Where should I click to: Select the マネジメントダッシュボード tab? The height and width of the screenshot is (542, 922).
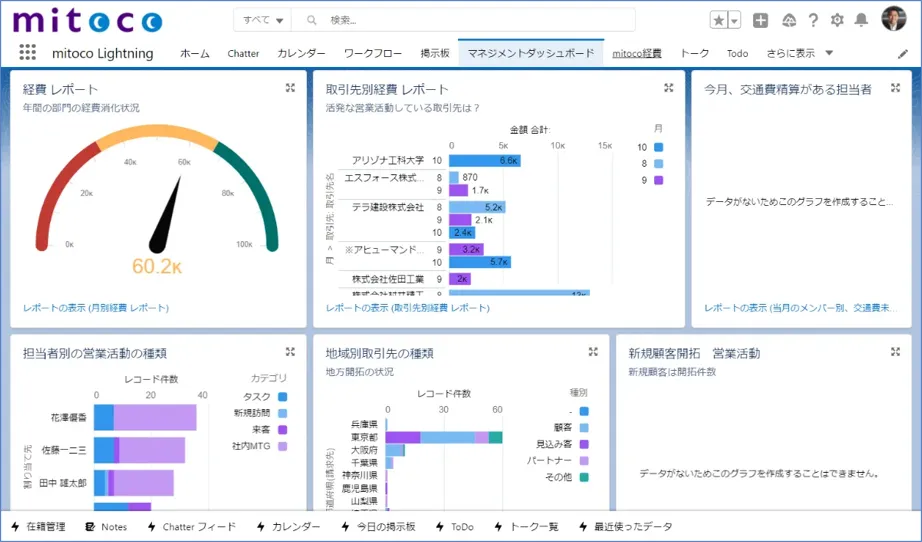[x=531, y=53]
